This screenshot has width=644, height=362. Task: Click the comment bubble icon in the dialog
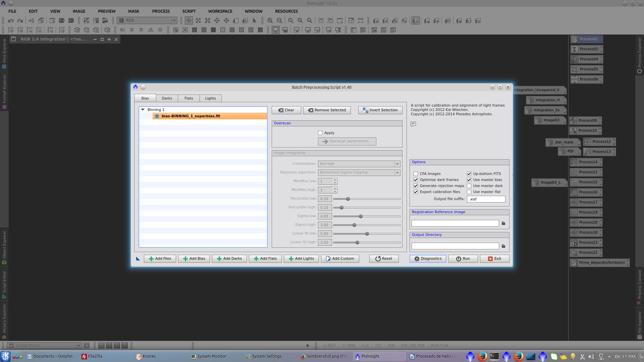tap(413, 124)
